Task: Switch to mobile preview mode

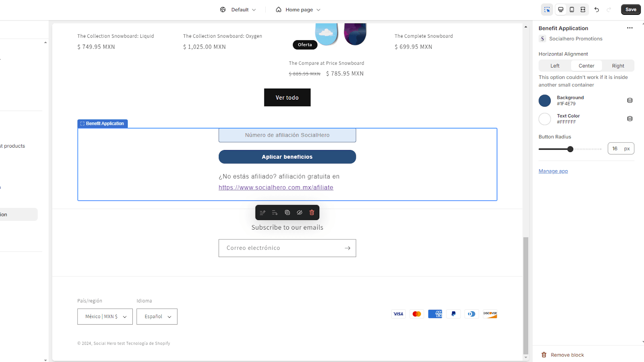Action: tap(572, 9)
